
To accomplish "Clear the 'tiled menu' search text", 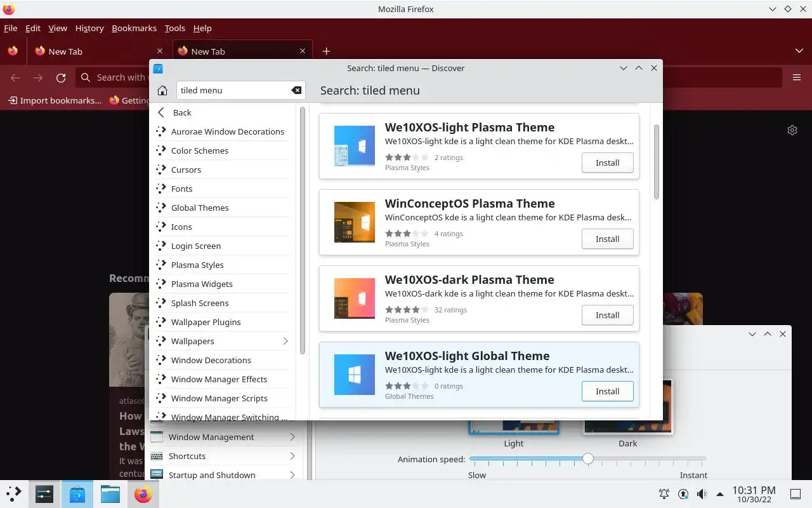I will coord(296,90).
